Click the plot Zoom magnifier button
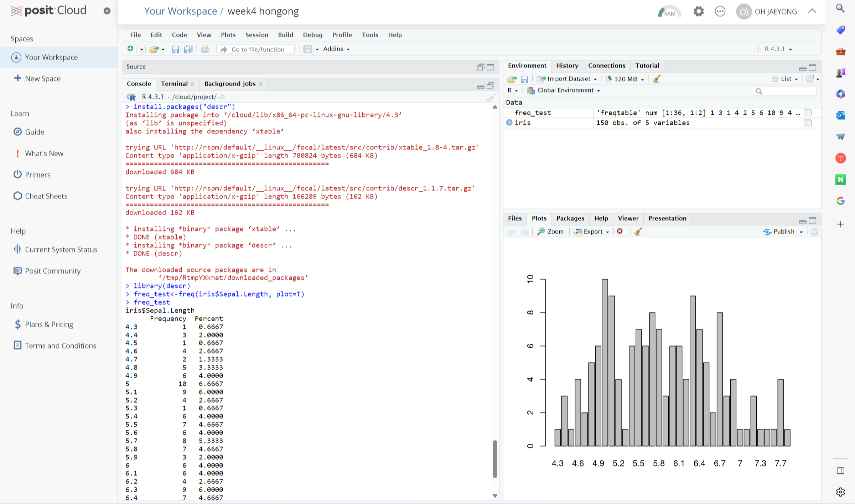 [x=550, y=232]
